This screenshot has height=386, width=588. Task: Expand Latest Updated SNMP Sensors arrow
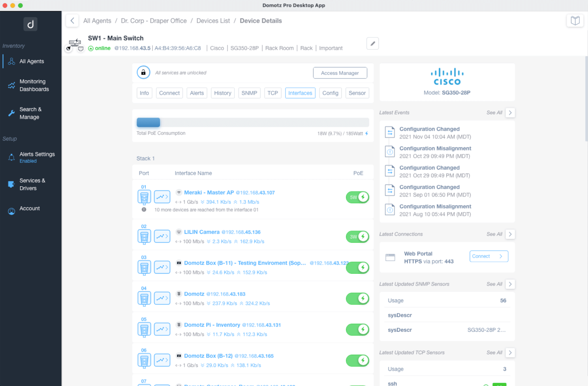[x=510, y=284]
